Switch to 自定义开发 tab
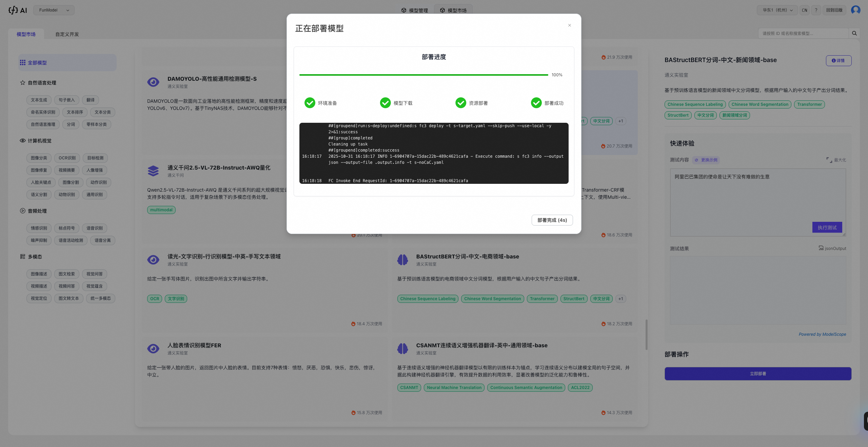This screenshot has width=868, height=447. (x=67, y=34)
